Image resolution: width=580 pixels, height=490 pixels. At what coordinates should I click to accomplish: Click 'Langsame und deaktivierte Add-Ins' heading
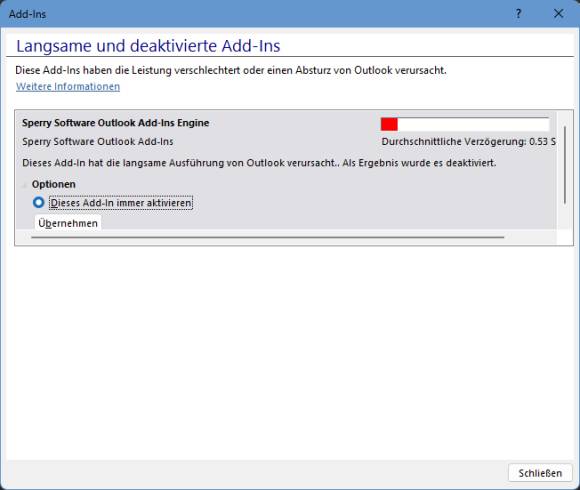pos(148,46)
